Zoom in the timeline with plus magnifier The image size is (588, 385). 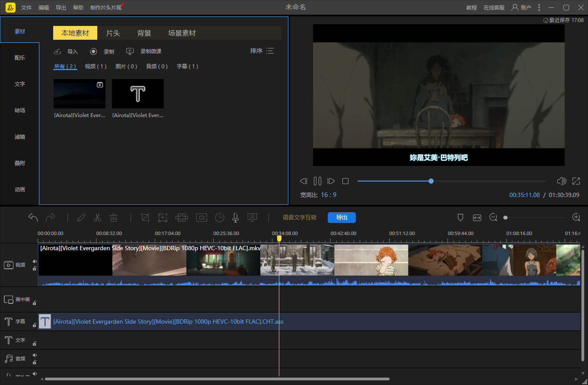pos(576,217)
